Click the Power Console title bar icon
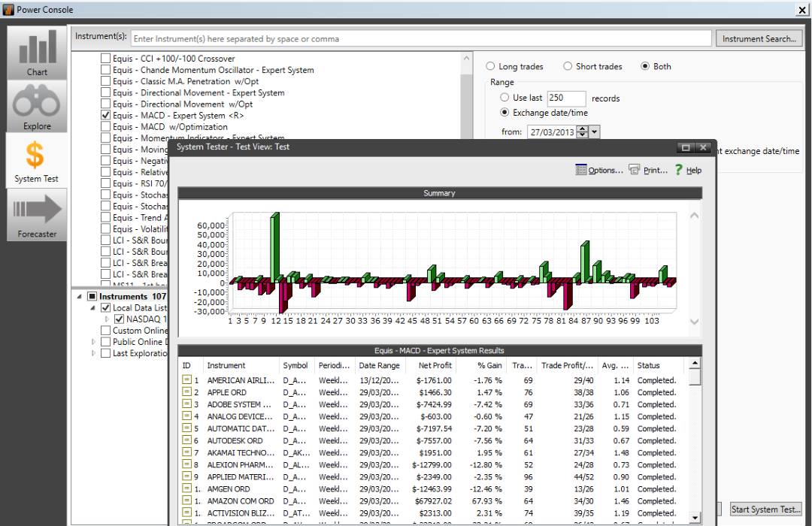The image size is (812, 526). click(x=8, y=9)
